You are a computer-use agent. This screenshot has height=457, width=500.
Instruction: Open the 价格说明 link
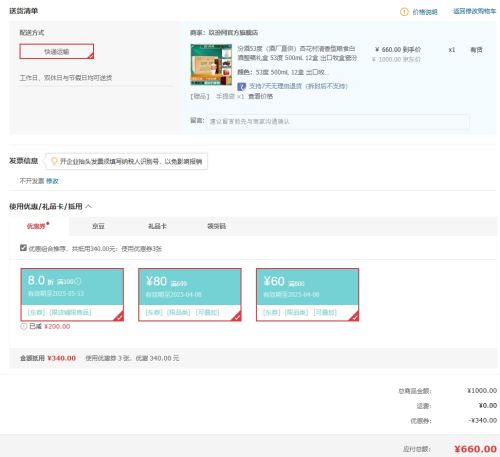pos(425,12)
